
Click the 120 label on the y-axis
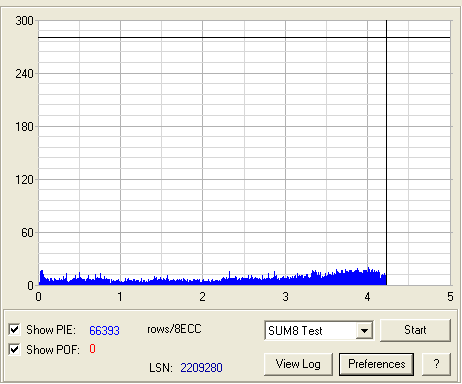click(24, 180)
